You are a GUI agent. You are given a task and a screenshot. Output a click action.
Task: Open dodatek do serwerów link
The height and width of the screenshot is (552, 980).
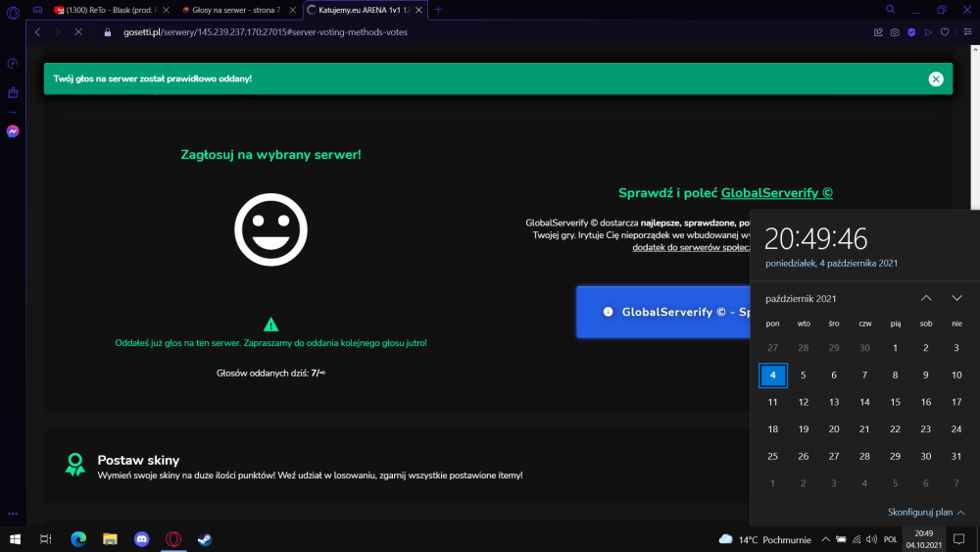coord(691,247)
